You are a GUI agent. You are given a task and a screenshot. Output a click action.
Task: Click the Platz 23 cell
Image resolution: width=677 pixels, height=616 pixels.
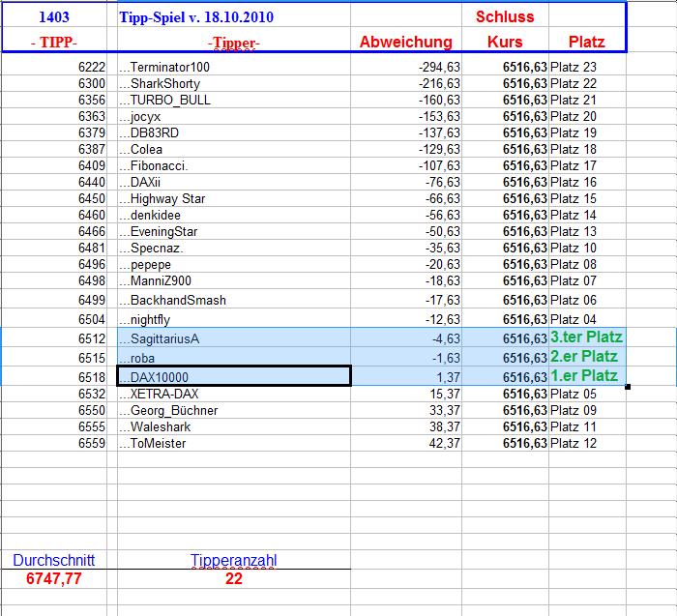tap(587, 68)
